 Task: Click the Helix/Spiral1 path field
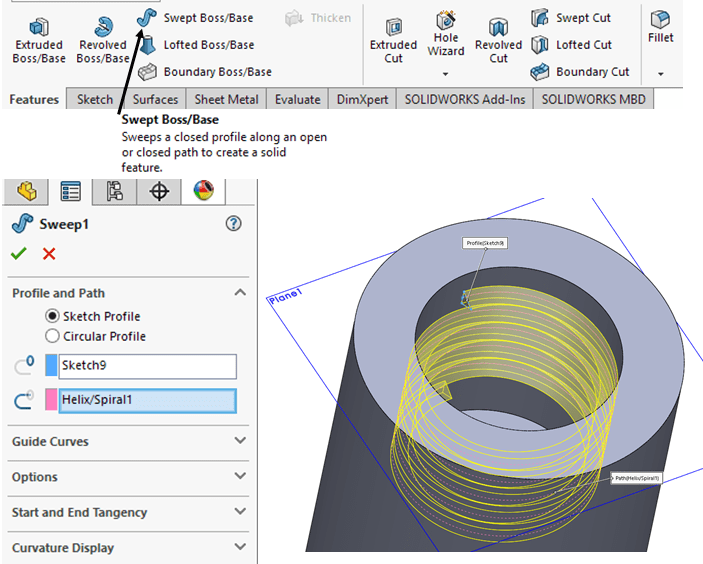(147, 401)
